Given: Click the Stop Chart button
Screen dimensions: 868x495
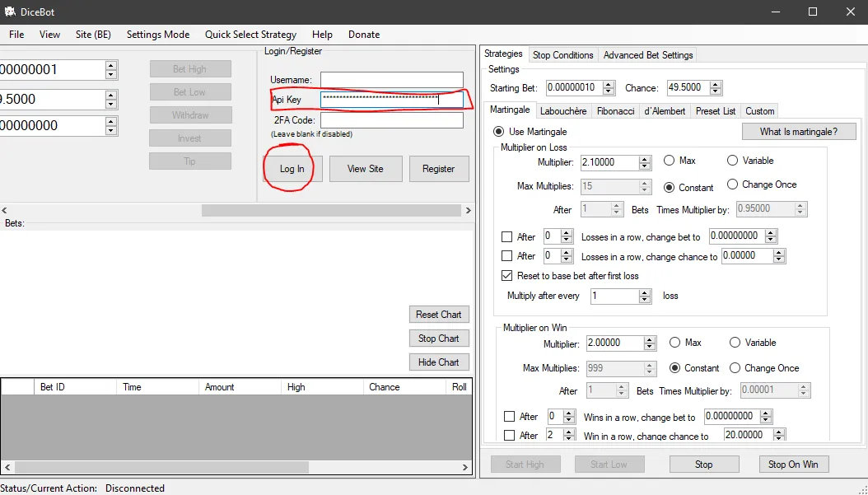Looking at the screenshot, I should pyautogui.click(x=438, y=339).
